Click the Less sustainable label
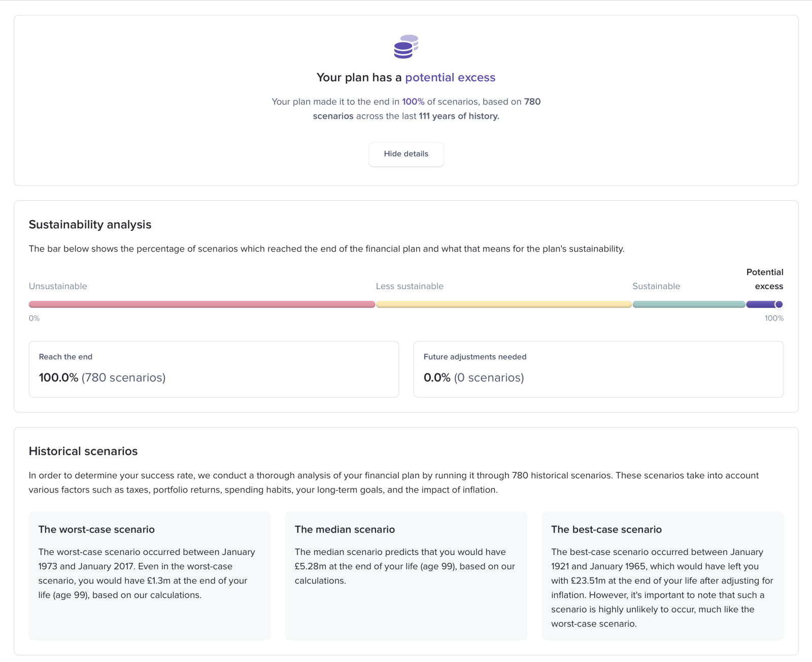812x662 pixels. (x=410, y=286)
